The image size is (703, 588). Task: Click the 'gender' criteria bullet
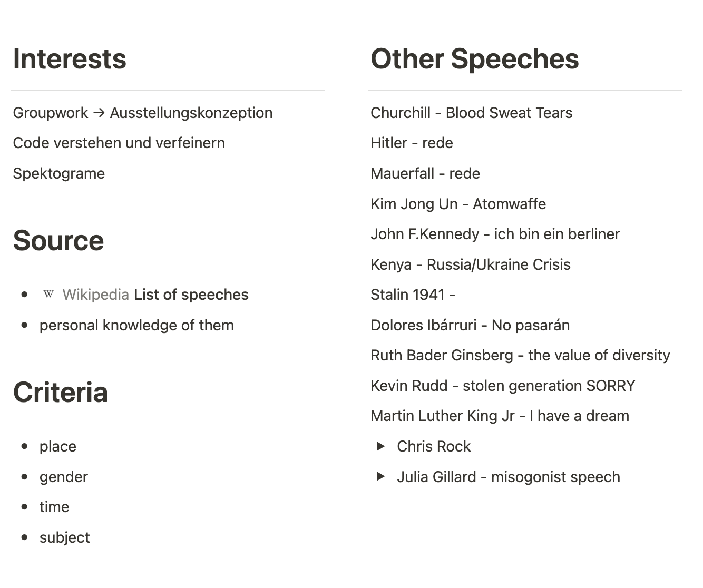click(63, 477)
